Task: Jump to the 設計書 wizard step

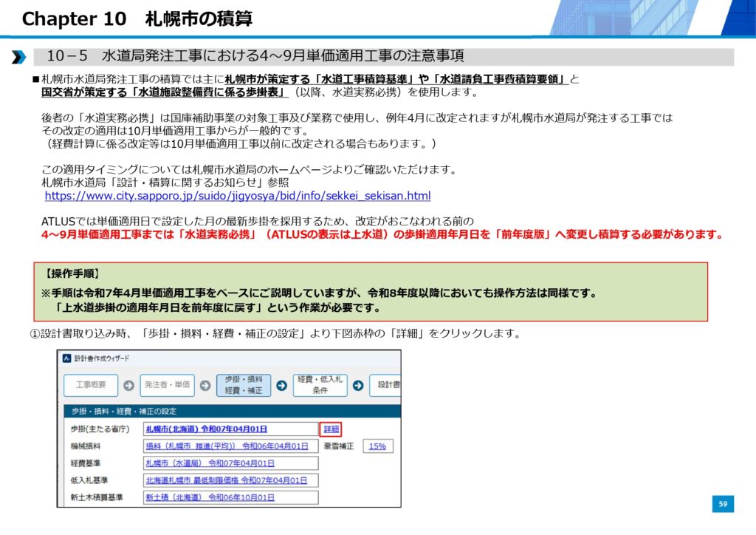Action: (387, 385)
